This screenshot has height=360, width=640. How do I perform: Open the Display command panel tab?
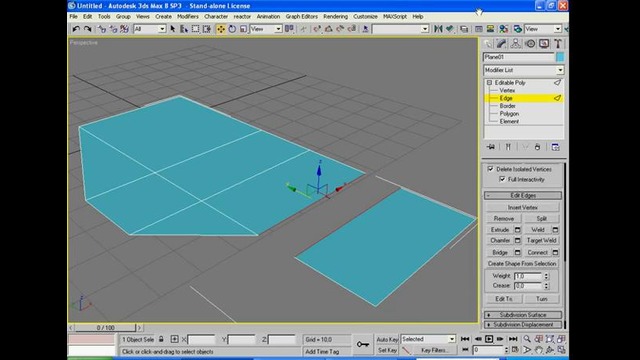544,44
